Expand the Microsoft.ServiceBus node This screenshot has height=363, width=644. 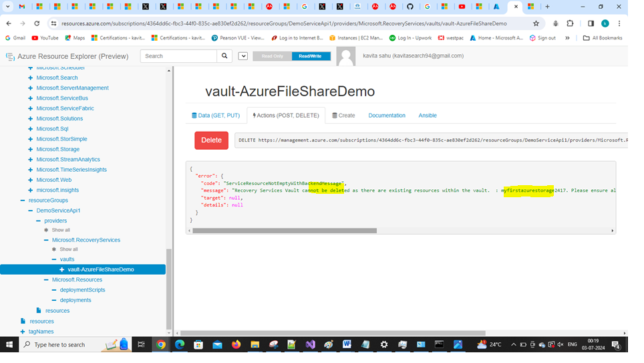(x=30, y=98)
